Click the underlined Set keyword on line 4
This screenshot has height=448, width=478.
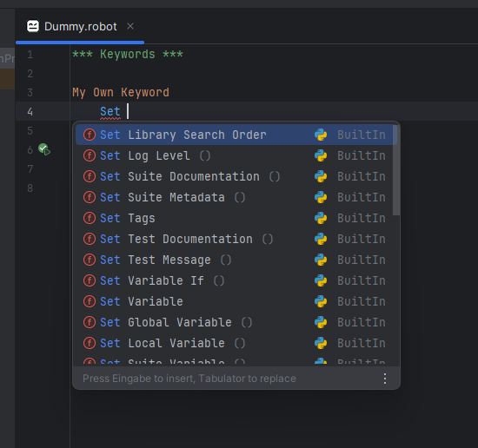point(110,111)
